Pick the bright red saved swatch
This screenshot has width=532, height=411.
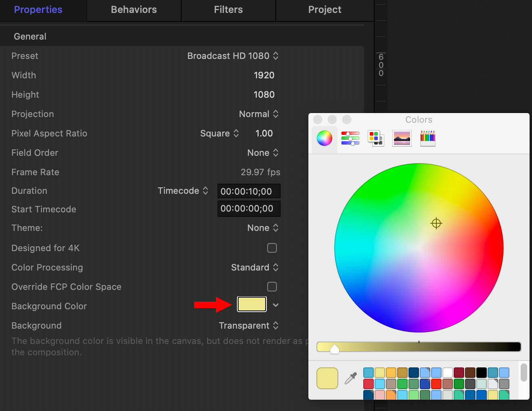pos(436,384)
